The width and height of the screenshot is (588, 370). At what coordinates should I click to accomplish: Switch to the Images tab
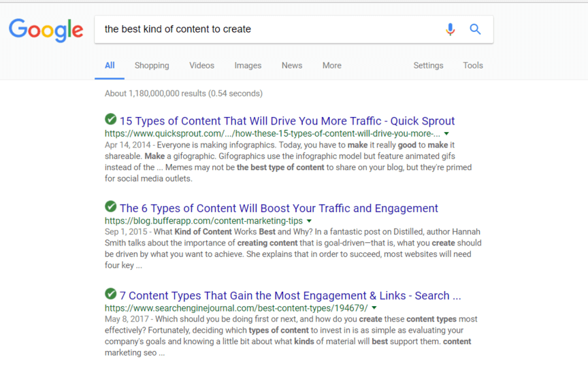248,65
